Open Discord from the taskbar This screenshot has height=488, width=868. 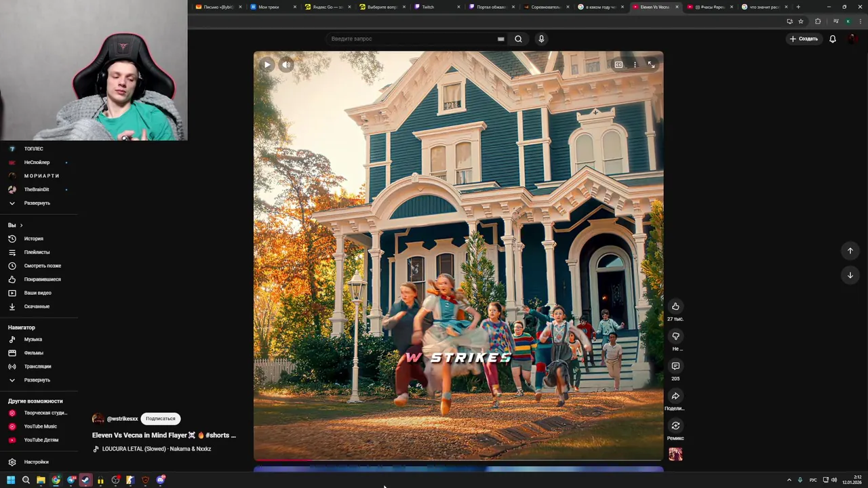pos(161,480)
